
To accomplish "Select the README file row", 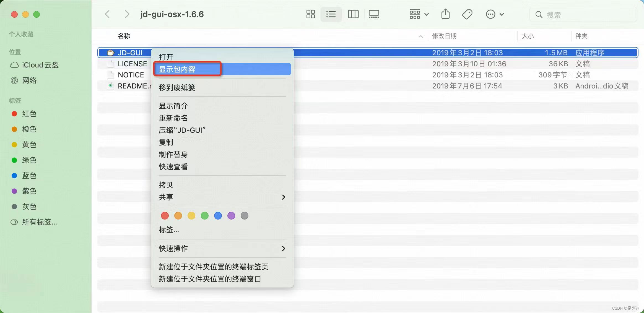I will point(368,86).
